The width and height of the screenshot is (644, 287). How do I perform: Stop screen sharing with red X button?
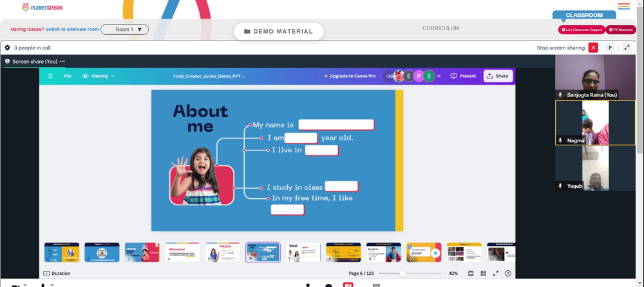pos(593,48)
